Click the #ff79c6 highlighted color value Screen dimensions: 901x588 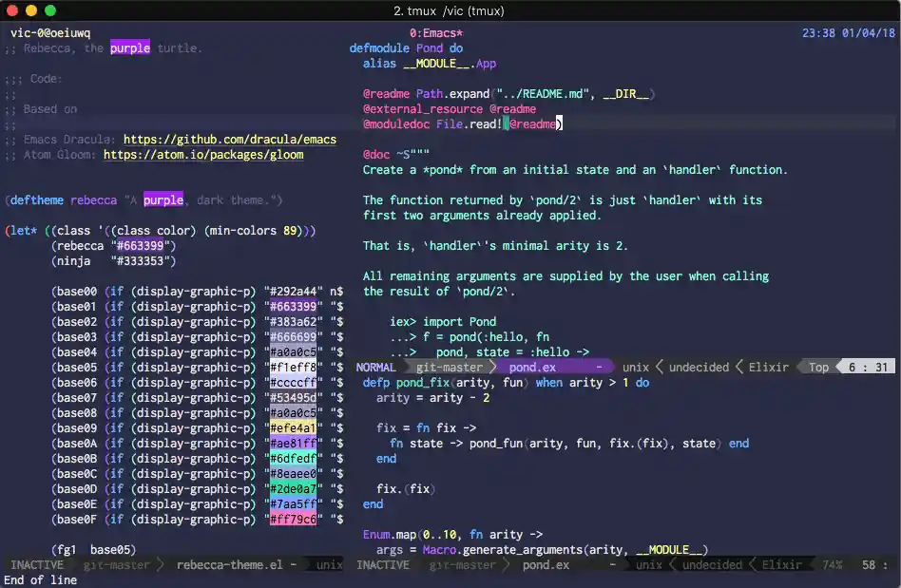(x=295, y=519)
